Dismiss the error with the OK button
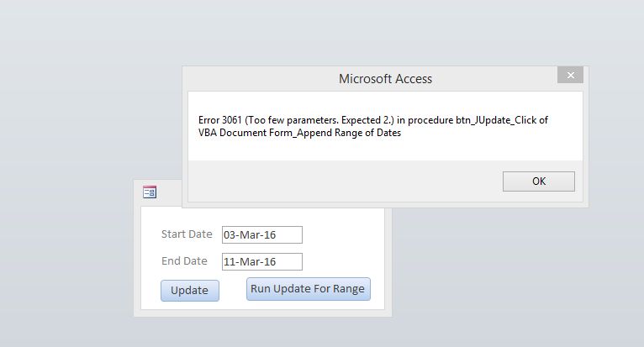 coord(538,181)
